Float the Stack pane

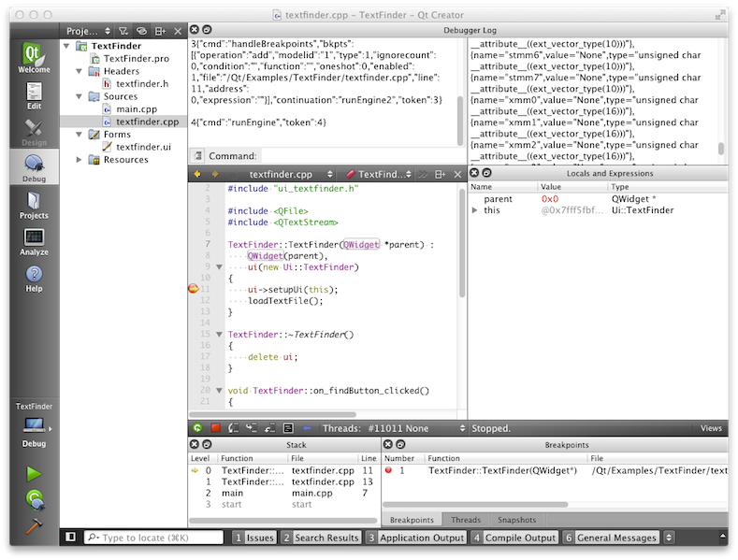click(x=207, y=444)
